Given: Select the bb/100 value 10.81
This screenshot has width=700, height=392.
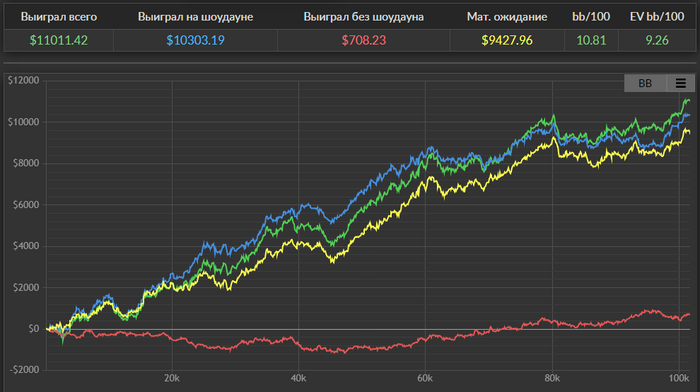Looking at the screenshot, I should 591,41.
